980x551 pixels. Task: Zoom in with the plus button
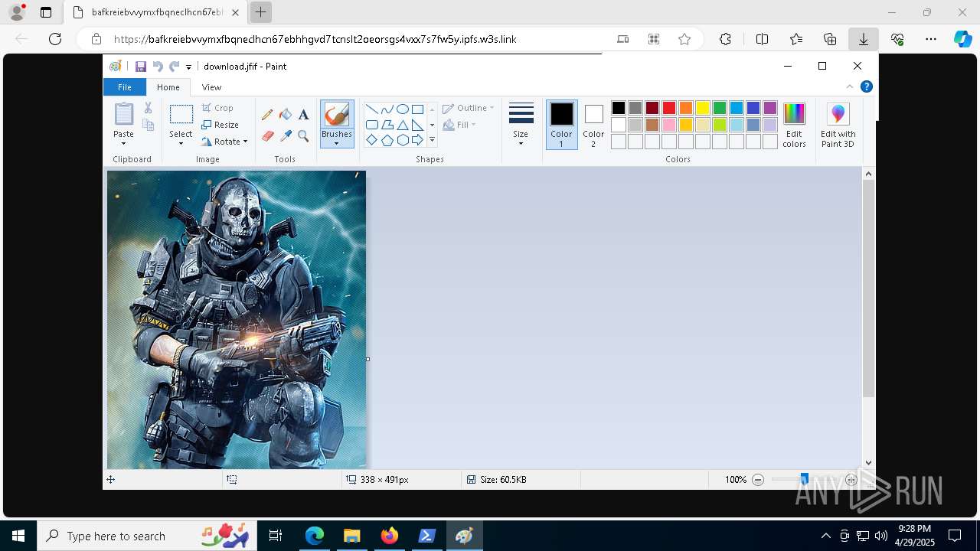click(x=851, y=480)
